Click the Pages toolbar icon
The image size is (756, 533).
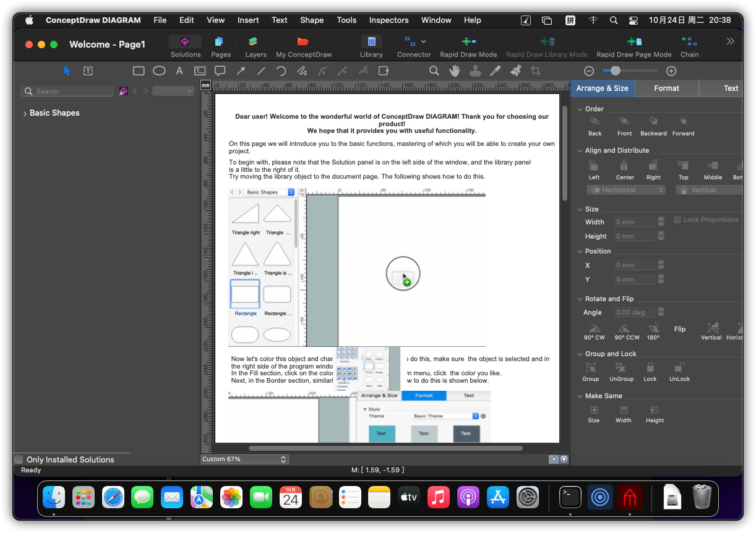pyautogui.click(x=220, y=42)
